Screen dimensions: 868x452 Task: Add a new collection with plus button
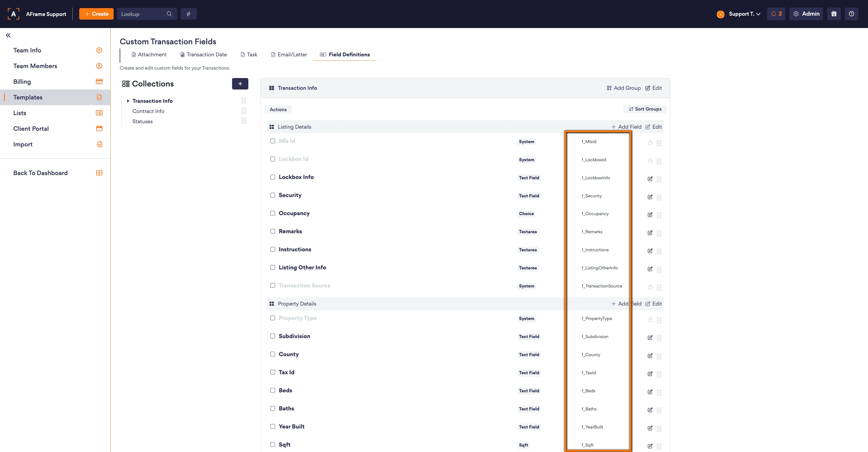(x=240, y=84)
